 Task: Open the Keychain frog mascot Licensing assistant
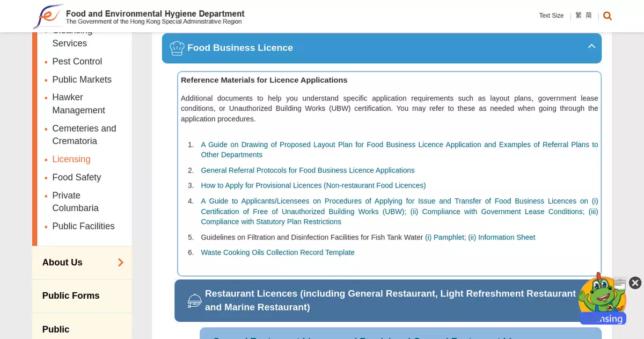(x=602, y=301)
